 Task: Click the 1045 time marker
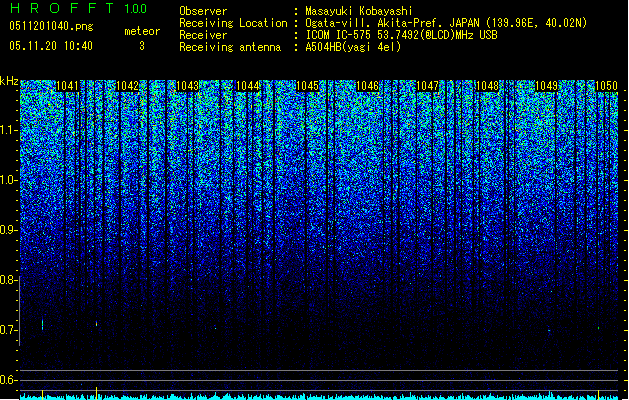click(307, 86)
